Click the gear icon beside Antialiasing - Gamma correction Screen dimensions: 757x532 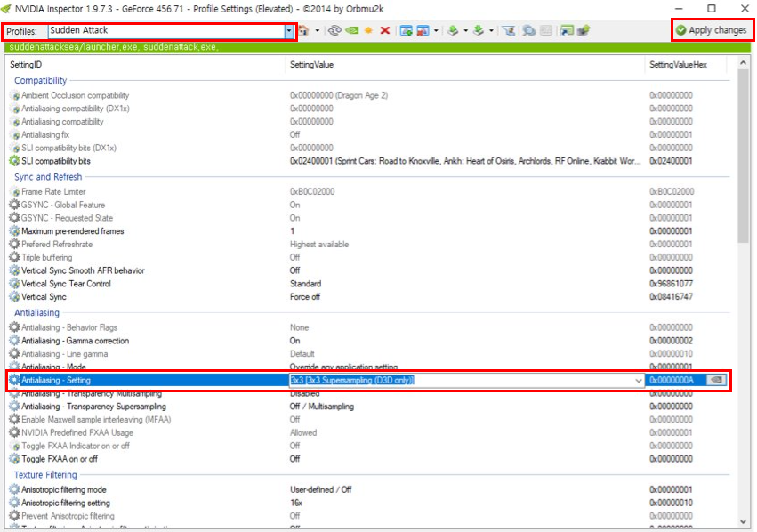(15, 341)
